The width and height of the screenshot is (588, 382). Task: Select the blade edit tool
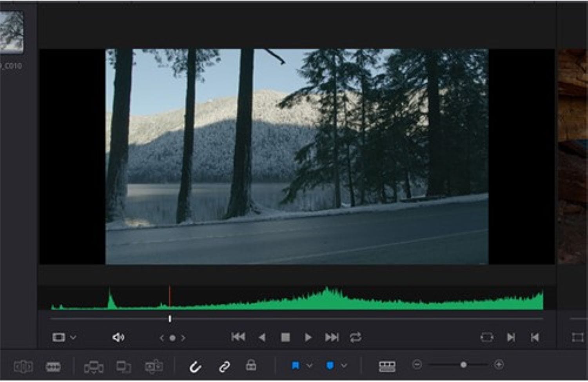53,367
